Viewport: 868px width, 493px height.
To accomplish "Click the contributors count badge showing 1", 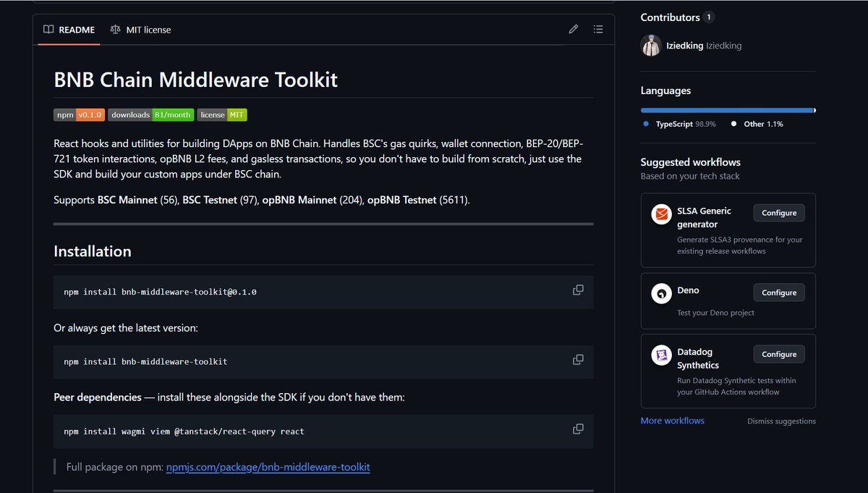I will pyautogui.click(x=710, y=17).
